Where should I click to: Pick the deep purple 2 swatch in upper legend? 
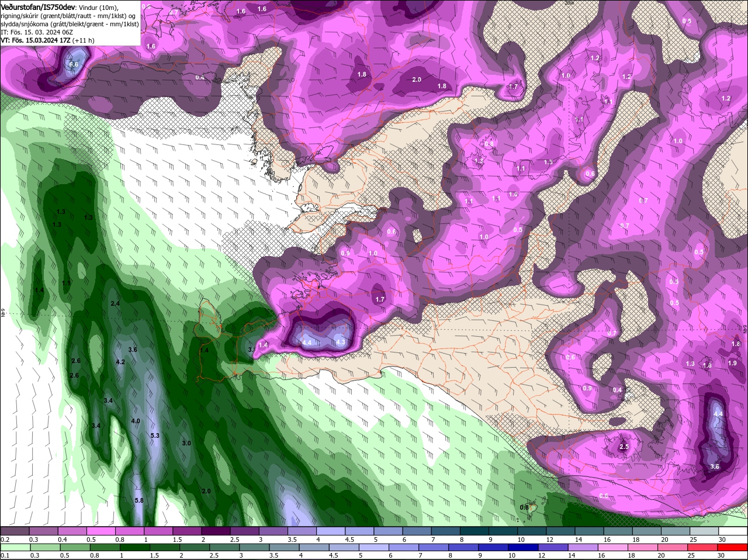(216, 531)
